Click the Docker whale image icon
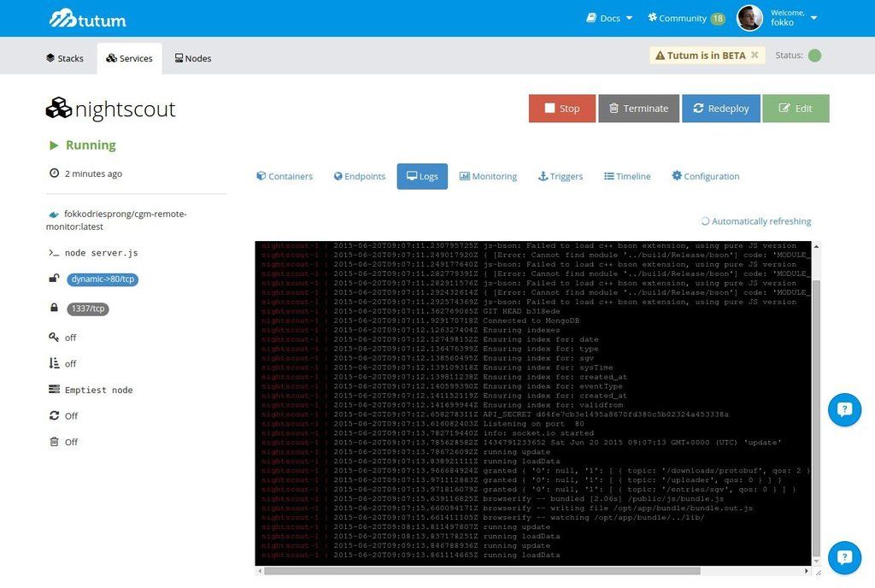 (54, 215)
